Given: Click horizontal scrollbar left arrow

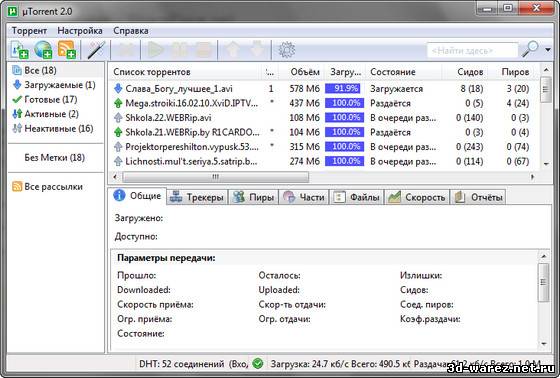Looking at the screenshot, I should (x=115, y=176).
